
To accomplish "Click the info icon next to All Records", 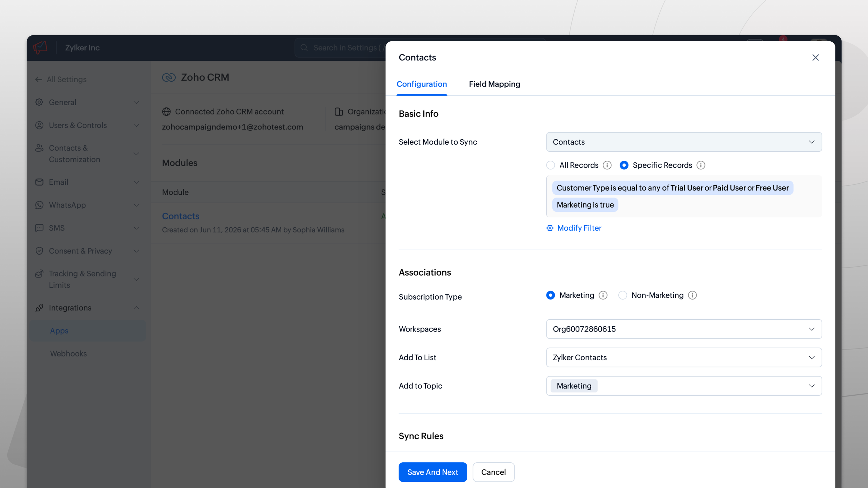I will (607, 165).
